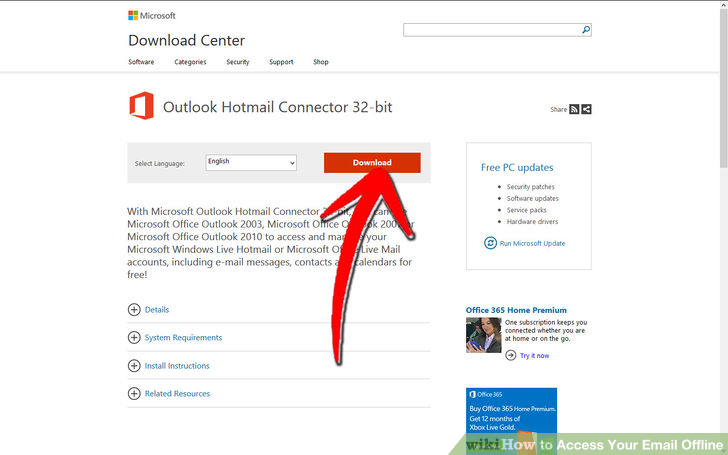Open the Office 365 Home Premium link
Screen dimensions: 728x455
[x=516, y=310]
